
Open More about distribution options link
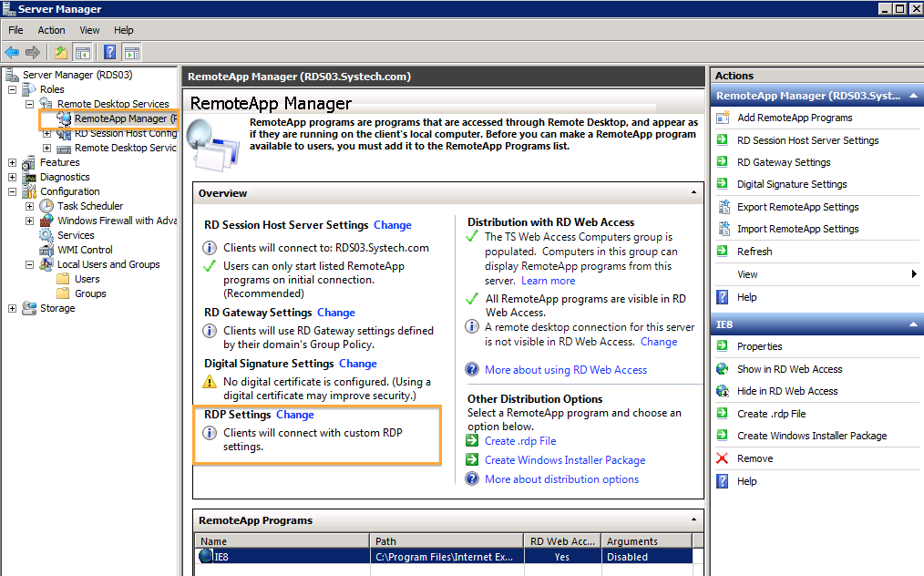561,479
